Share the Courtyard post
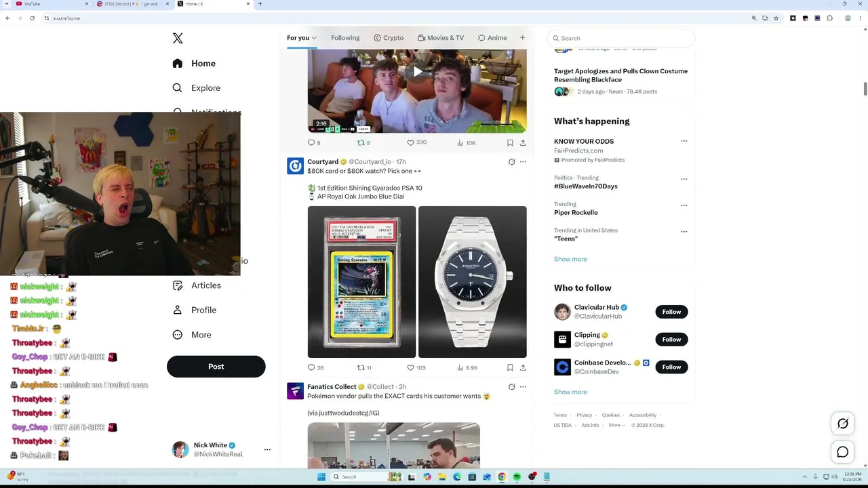The height and width of the screenshot is (488, 868). pos(523,368)
